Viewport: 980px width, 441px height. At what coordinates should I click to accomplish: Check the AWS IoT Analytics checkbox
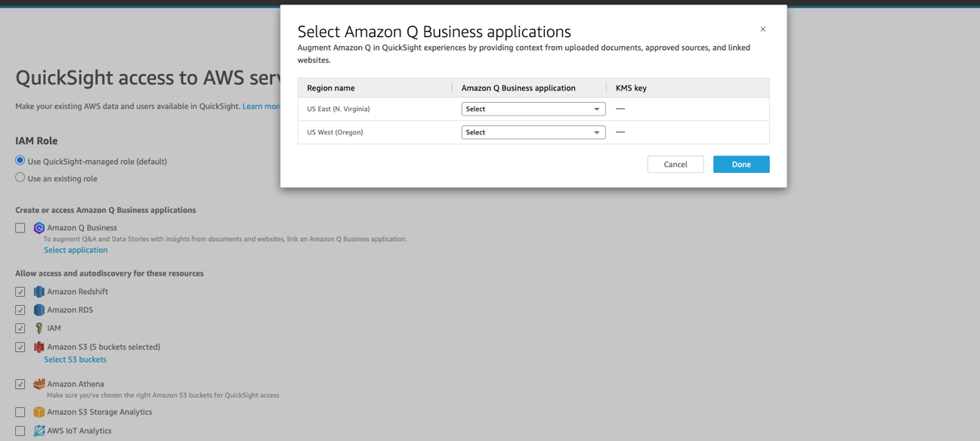click(x=20, y=431)
